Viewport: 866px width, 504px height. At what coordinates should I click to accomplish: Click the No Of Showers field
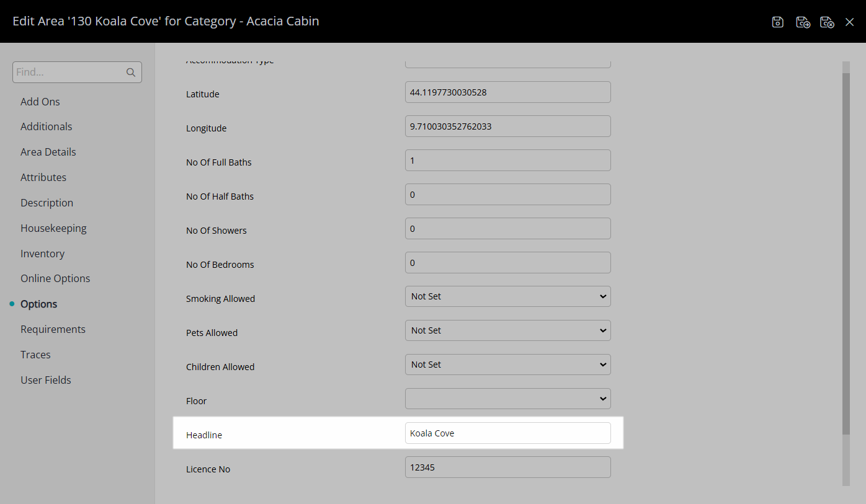[x=508, y=229]
